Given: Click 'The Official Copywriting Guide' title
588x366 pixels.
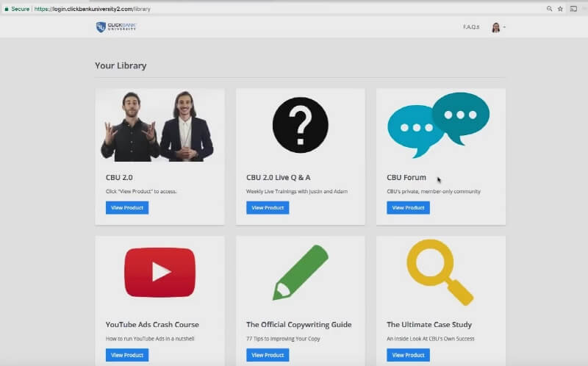Looking at the screenshot, I should [299, 325].
